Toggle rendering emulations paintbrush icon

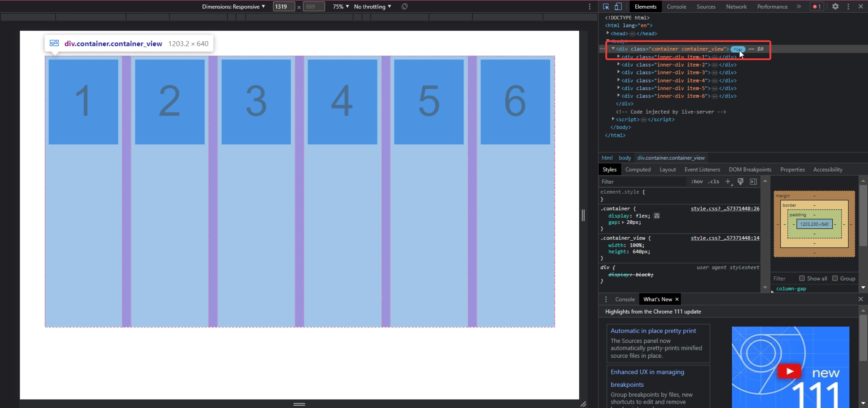(740, 181)
